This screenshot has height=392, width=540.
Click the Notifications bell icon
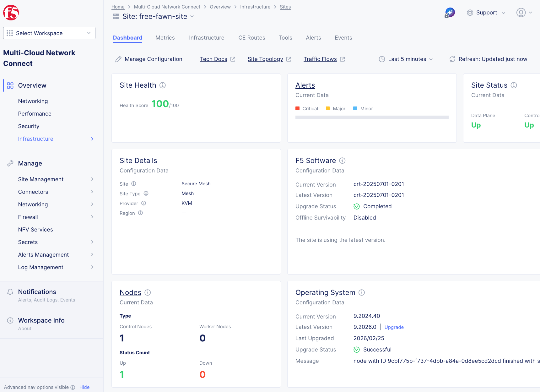[x=10, y=292]
